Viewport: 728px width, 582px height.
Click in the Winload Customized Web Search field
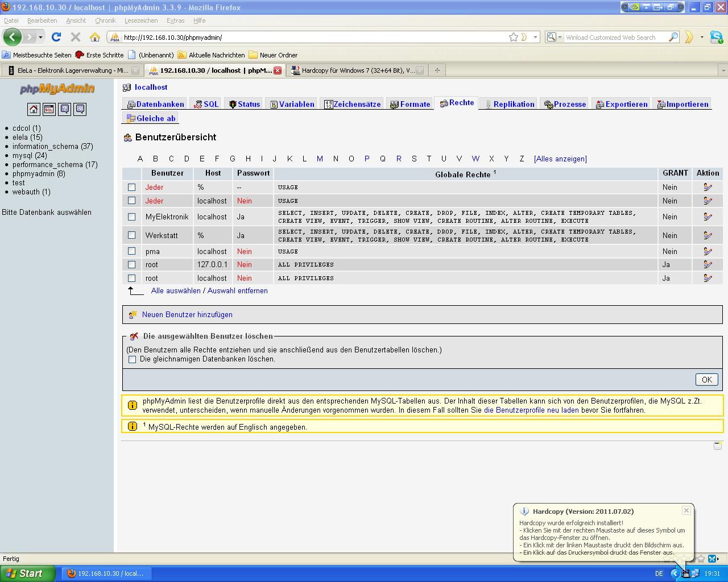click(x=615, y=37)
